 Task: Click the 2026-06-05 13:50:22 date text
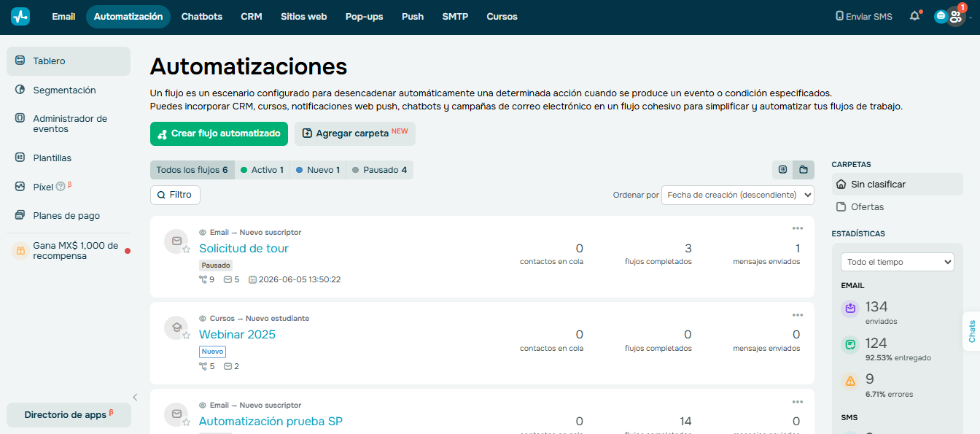point(300,279)
